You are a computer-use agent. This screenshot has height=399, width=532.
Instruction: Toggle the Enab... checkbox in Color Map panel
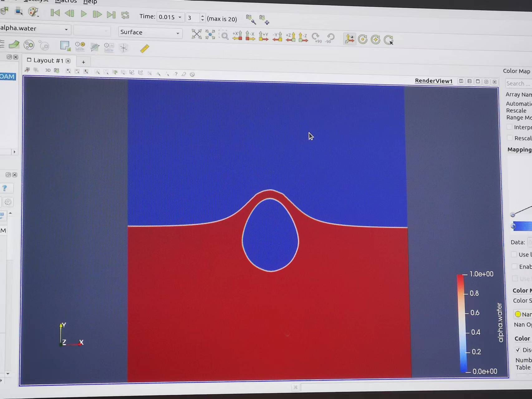point(515,267)
